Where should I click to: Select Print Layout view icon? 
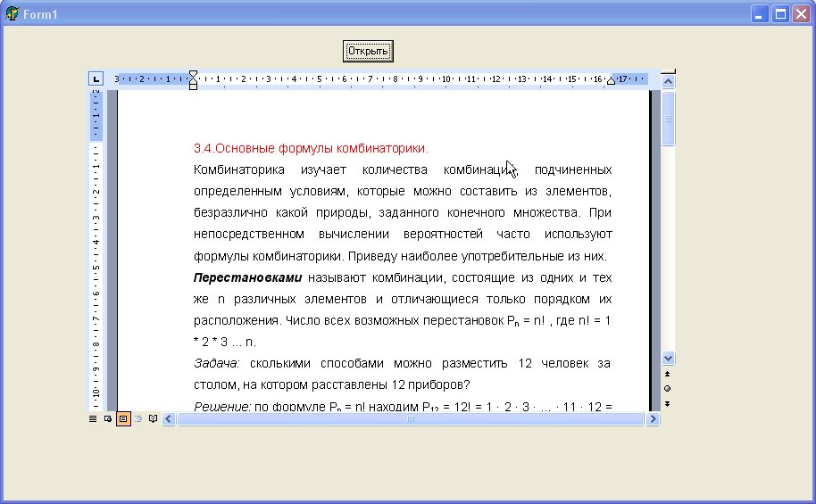[x=123, y=418]
